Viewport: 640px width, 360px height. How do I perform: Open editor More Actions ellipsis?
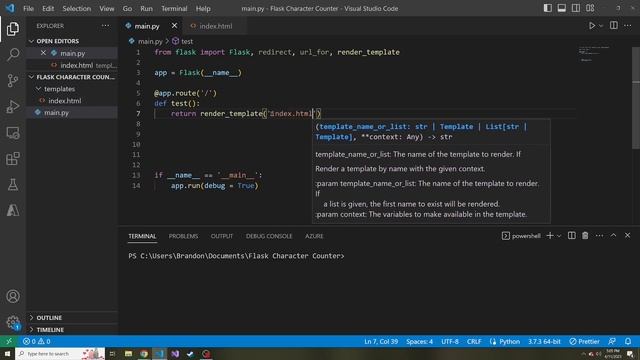(x=628, y=26)
